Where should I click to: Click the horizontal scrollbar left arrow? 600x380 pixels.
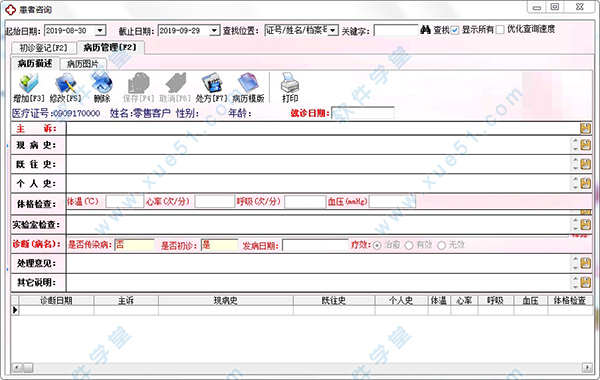pos(17,368)
